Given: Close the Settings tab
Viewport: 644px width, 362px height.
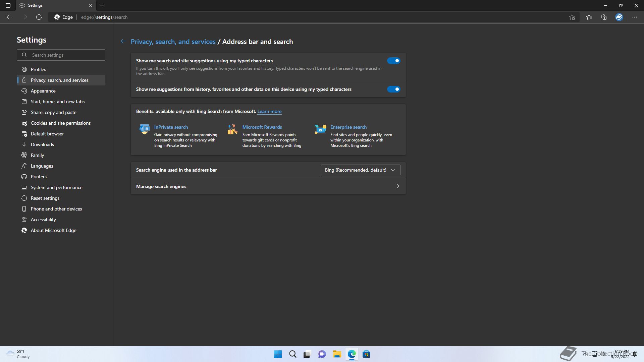Looking at the screenshot, I should click(x=91, y=5).
